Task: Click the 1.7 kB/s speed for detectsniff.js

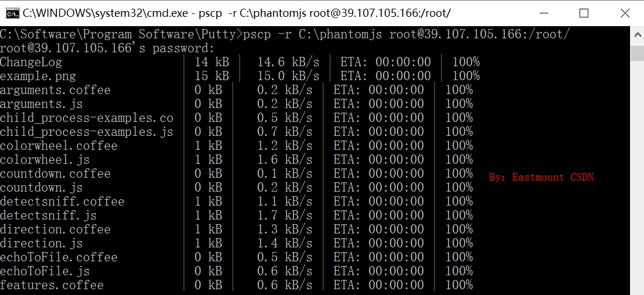Action: pos(285,215)
